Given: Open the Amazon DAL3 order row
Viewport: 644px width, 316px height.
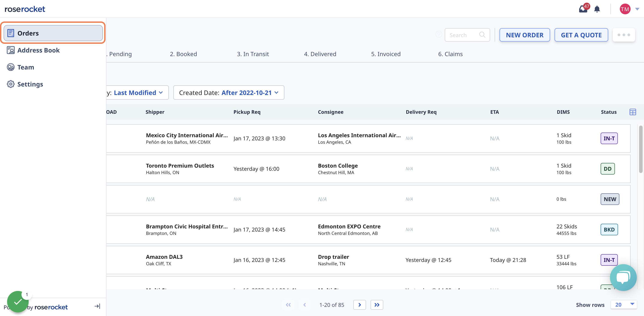Looking at the screenshot, I should click(368, 260).
